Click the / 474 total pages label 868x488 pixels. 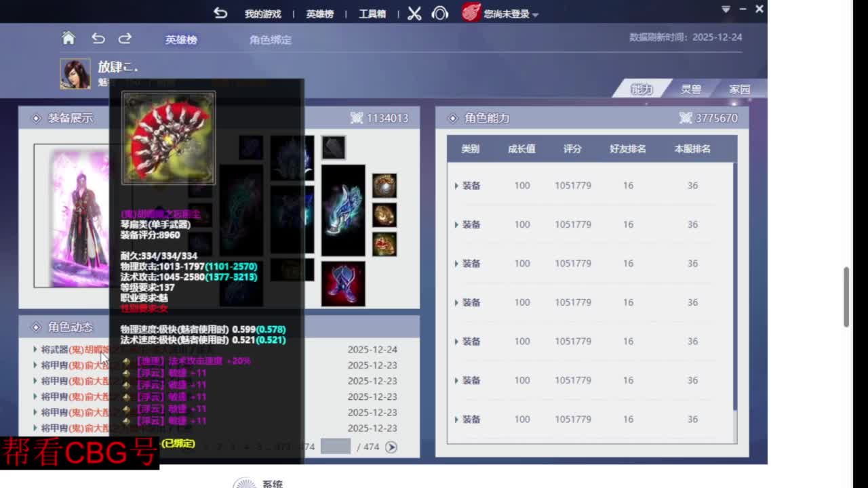click(368, 447)
